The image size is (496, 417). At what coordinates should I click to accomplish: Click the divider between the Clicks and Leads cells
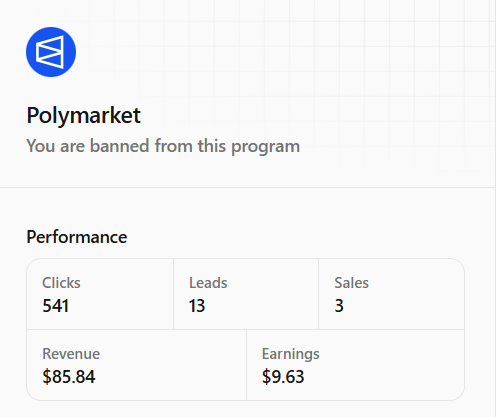tap(173, 294)
